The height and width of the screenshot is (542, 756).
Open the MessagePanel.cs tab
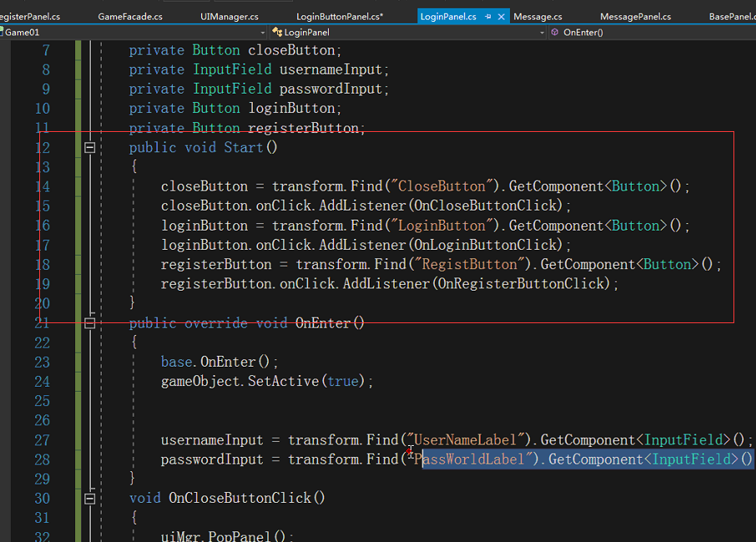(636, 17)
